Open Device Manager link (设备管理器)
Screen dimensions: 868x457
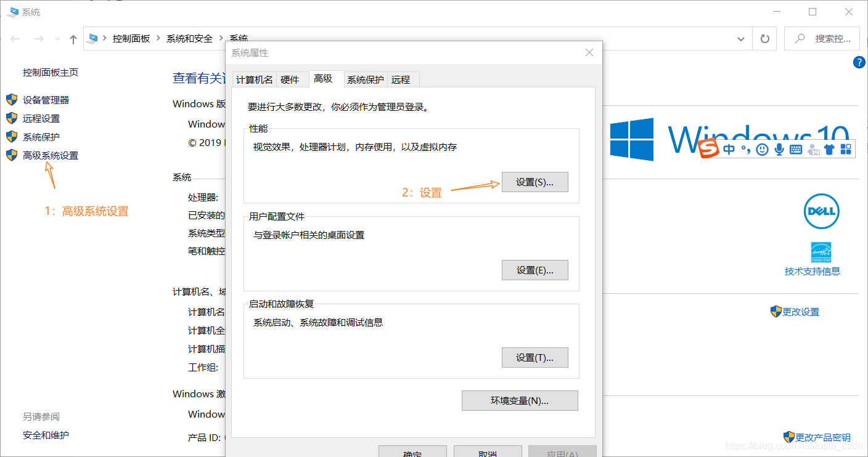[46, 100]
